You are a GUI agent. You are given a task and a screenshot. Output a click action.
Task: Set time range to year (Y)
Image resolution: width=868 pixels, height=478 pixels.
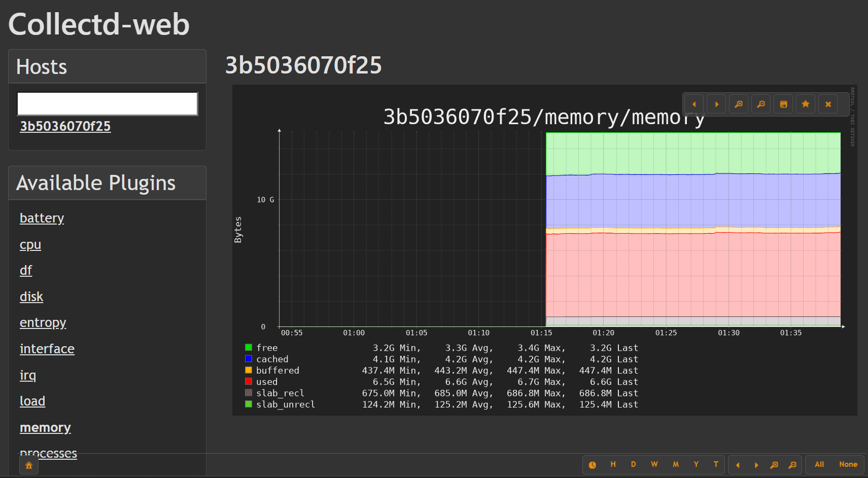(x=696, y=464)
